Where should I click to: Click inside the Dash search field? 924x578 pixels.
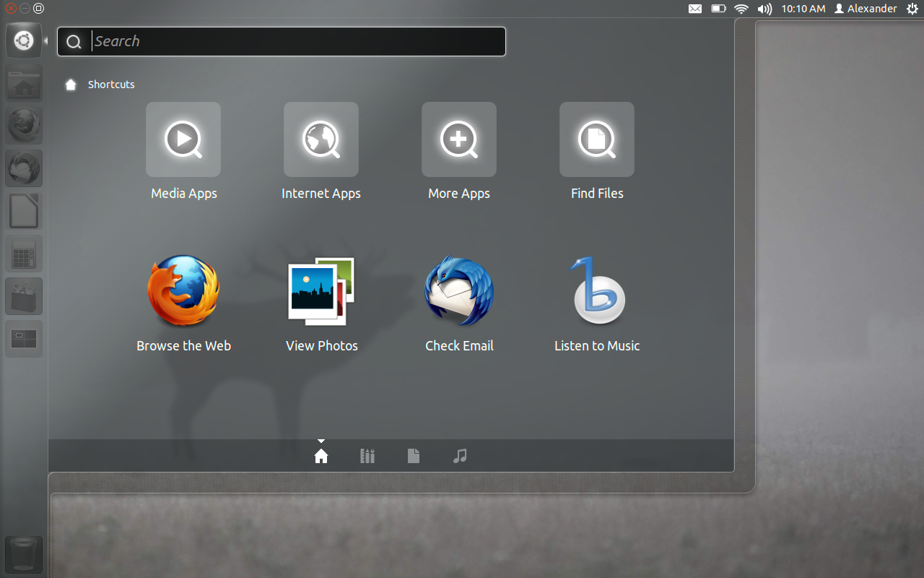point(282,41)
